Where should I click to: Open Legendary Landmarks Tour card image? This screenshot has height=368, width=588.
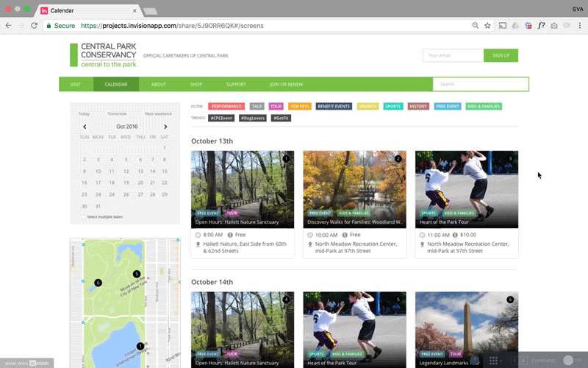click(x=467, y=330)
